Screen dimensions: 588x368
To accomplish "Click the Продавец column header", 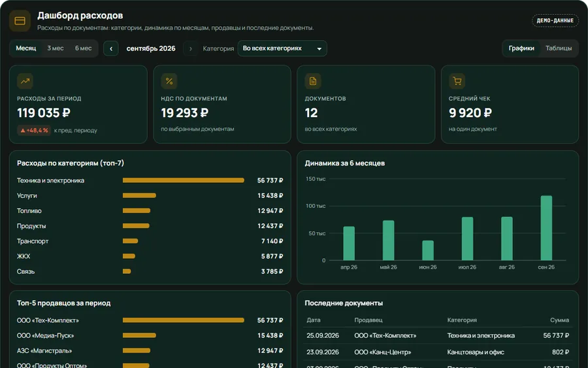I will click(x=368, y=320).
